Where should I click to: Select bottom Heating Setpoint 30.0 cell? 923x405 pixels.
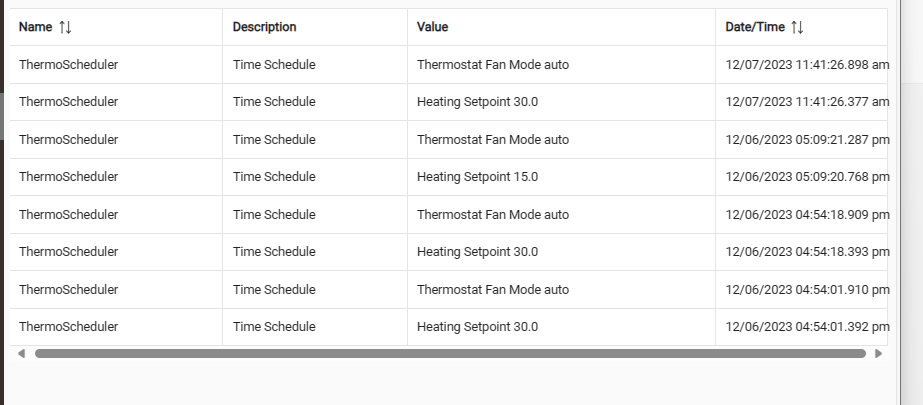pos(562,327)
